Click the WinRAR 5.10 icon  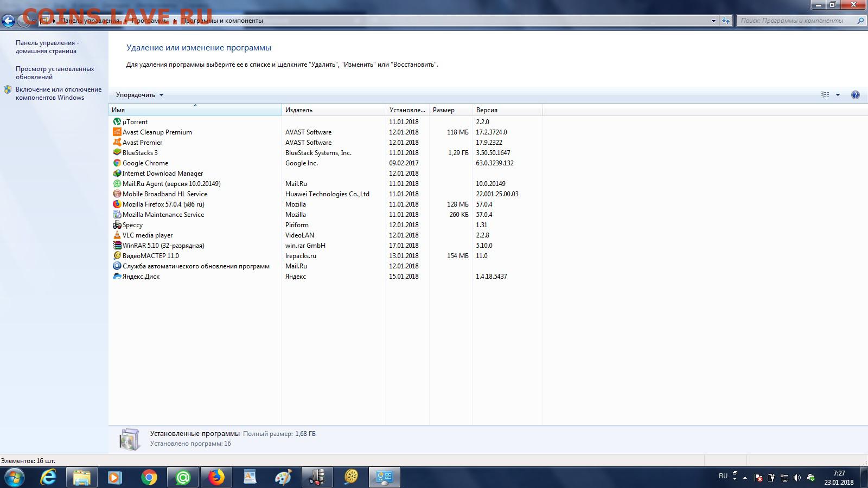point(117,246)
